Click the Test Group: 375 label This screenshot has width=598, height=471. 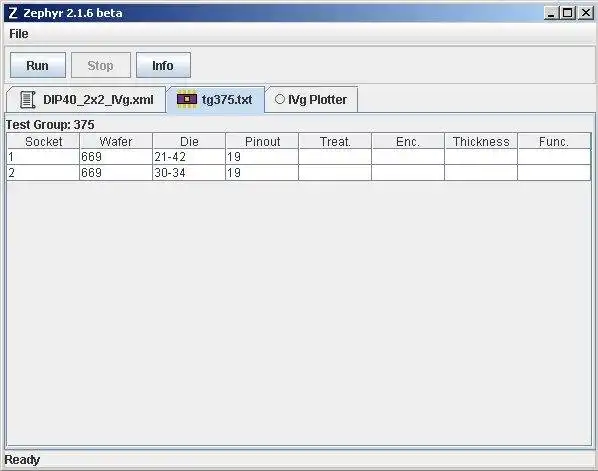pyautogui.click(x=50, y=125)
